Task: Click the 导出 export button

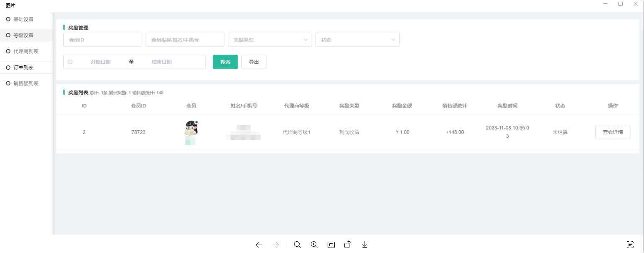Action: click(254, 62)
